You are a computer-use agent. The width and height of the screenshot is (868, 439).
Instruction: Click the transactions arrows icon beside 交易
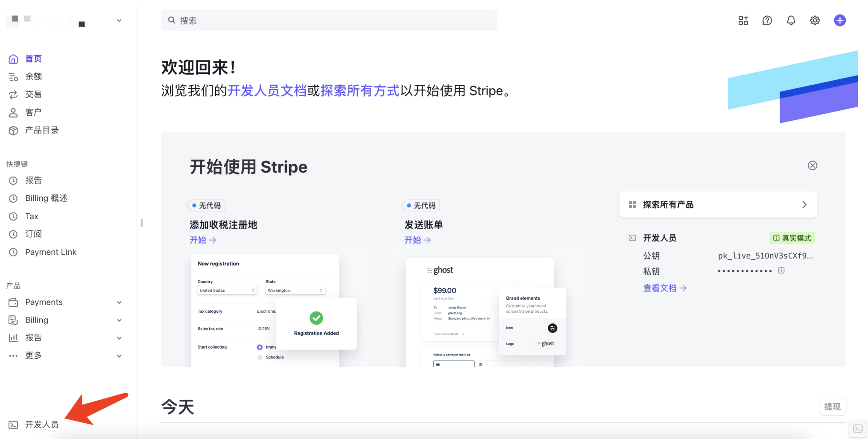[x=13, y=95]
